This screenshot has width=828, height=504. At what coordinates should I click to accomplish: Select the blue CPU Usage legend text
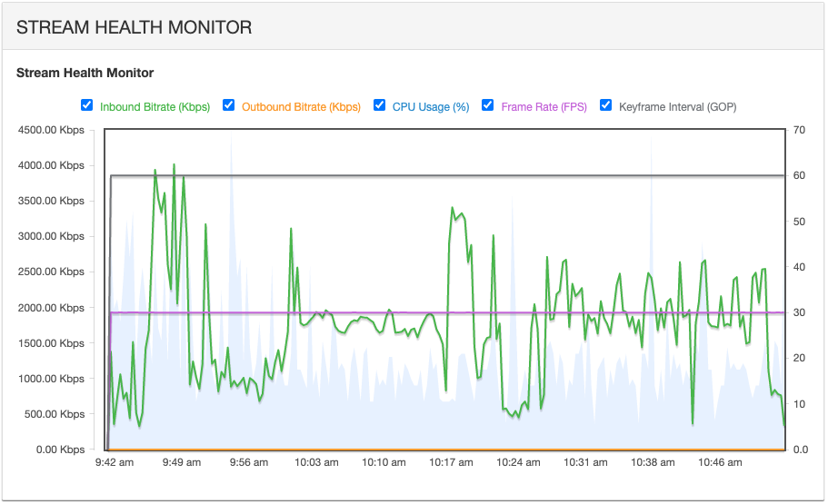click(x=431, y=107)
